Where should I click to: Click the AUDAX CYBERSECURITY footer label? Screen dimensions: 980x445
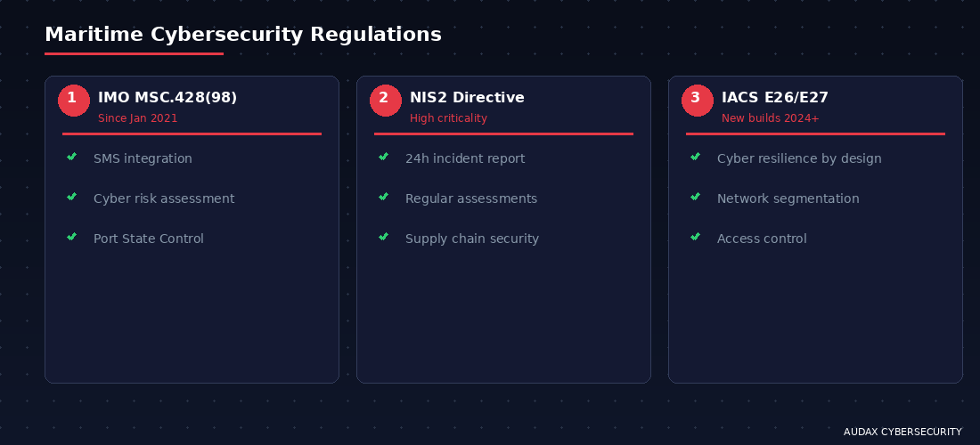(x=902, y=432)
